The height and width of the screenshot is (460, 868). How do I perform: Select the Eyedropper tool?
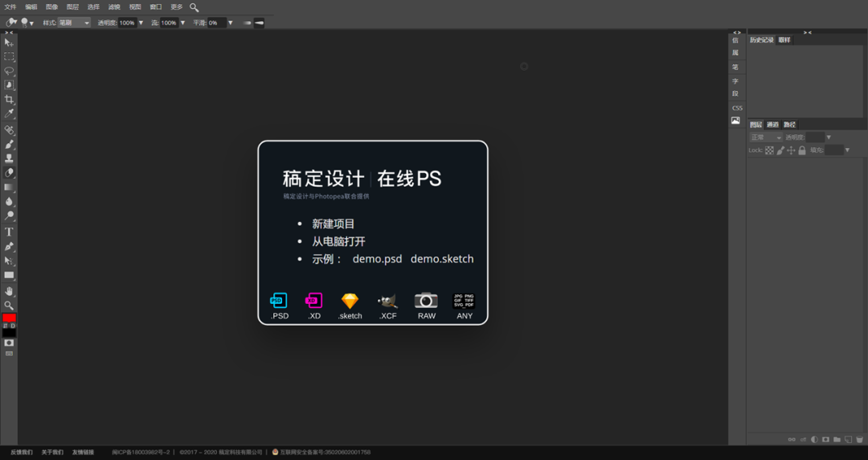click(x=9, y=113)
